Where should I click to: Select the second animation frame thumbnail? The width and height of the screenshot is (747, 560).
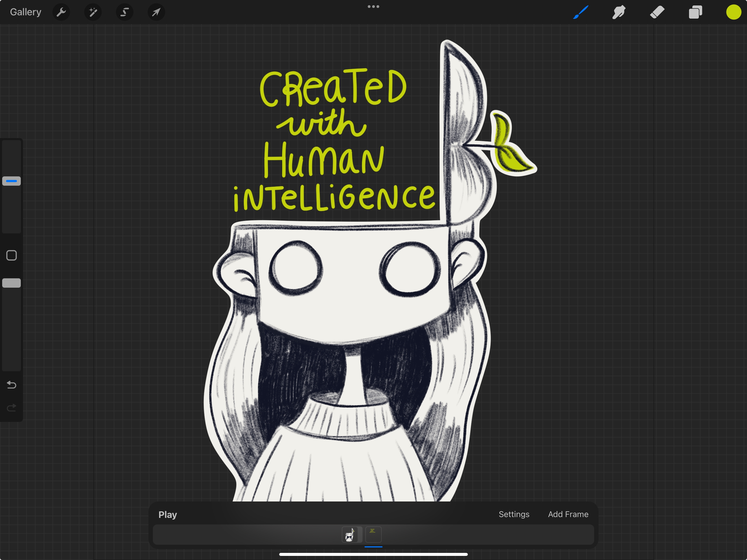tap(373, 534)
